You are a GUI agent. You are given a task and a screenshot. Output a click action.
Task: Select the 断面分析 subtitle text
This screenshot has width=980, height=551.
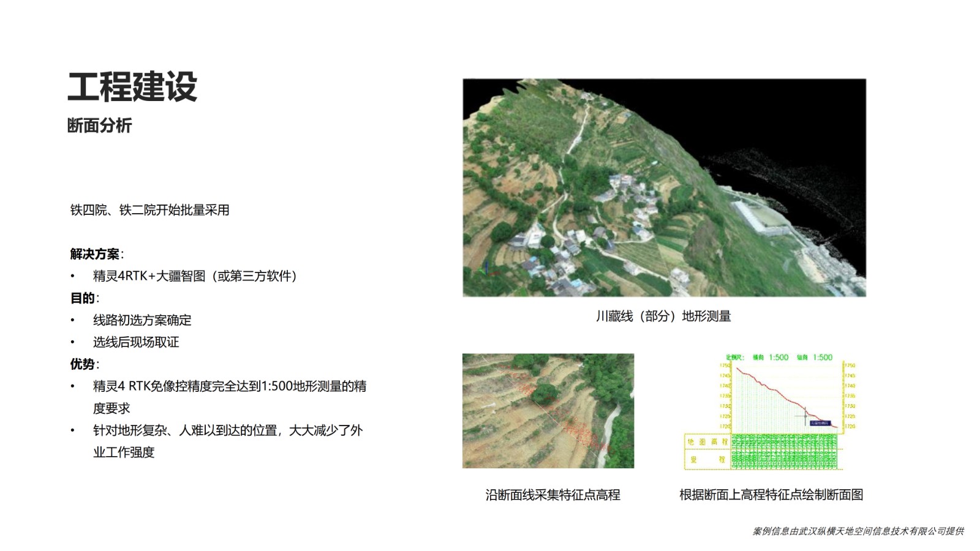click(99, 126)
